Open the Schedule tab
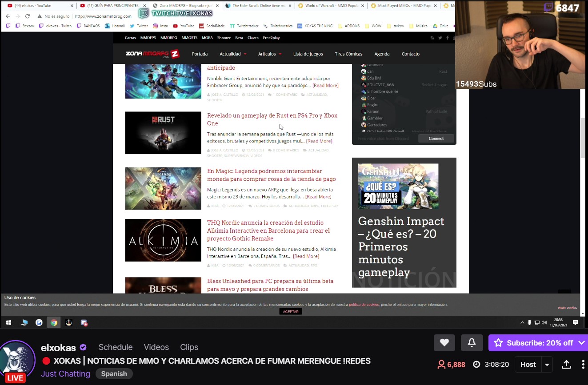Screen dimensions: 588x385 116,347
